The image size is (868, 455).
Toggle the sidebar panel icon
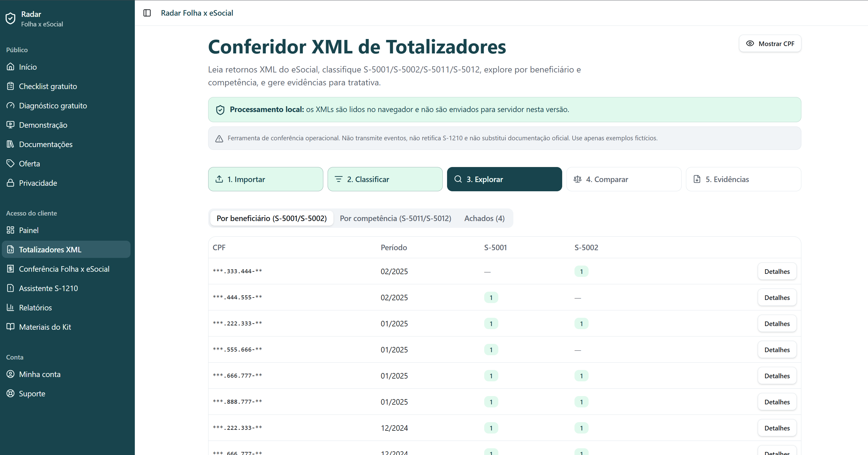pyautogui.click(x=147, y=13)
